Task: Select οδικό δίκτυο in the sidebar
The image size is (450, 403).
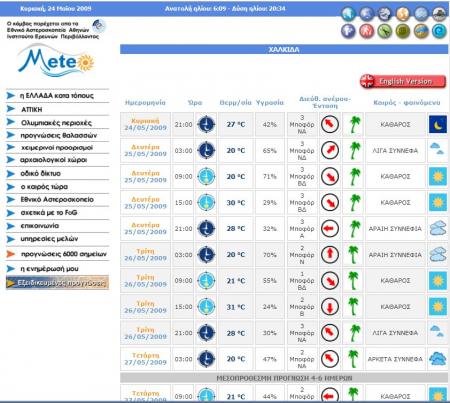Action: 40,173
